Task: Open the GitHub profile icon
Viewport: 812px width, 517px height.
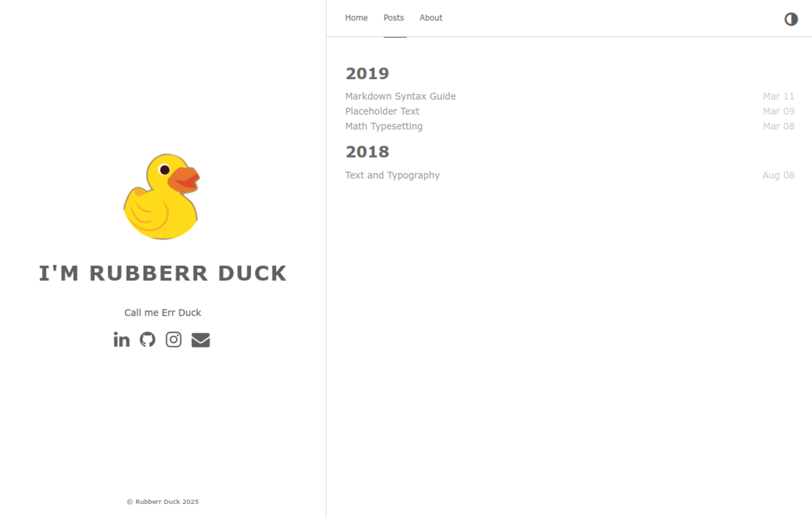Action: 148,340
